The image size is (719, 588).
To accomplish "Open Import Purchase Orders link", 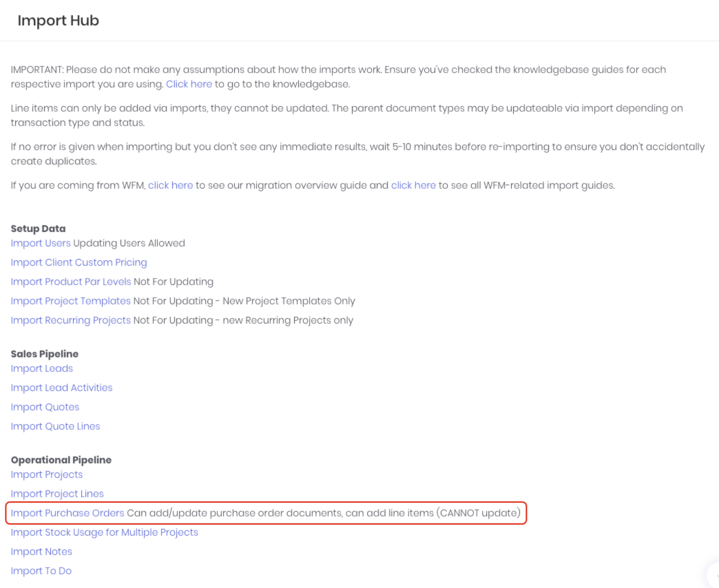I will pyautogui.click(x=67, y=513).
